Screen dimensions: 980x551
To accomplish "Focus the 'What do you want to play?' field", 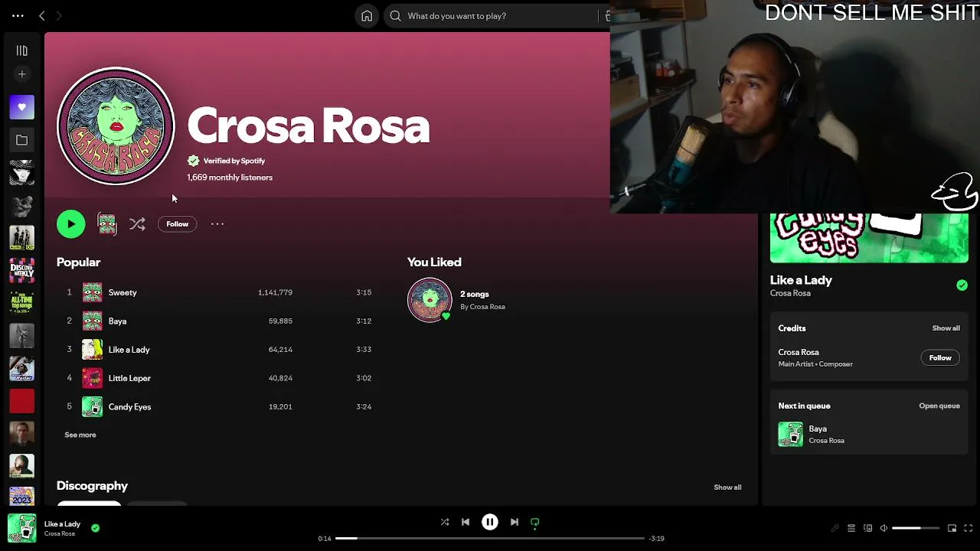I will pos(498,15).
